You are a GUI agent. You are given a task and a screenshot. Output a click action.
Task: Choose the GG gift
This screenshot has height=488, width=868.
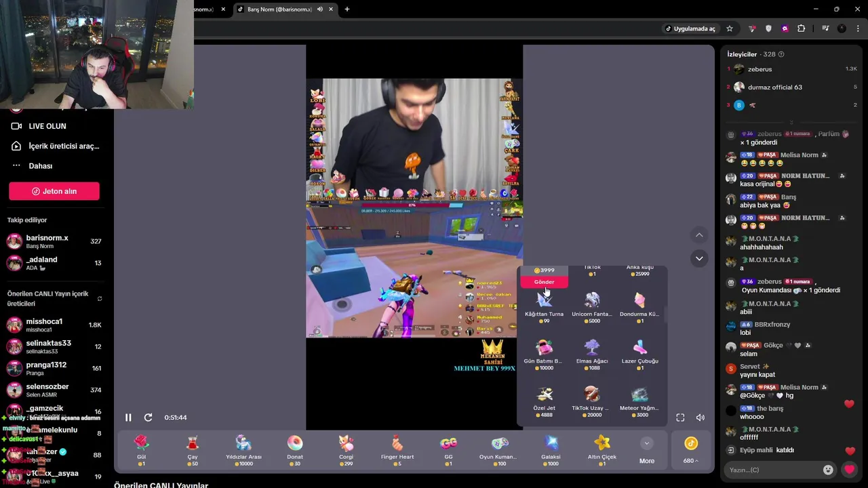click(448, 451)
